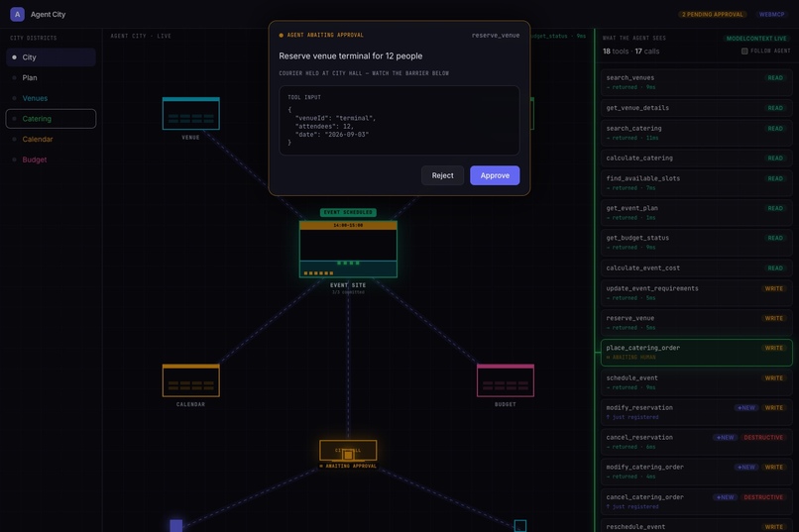Approve the reserve venue request
Viewport: 799px width, 532px height.
(495, 175)
